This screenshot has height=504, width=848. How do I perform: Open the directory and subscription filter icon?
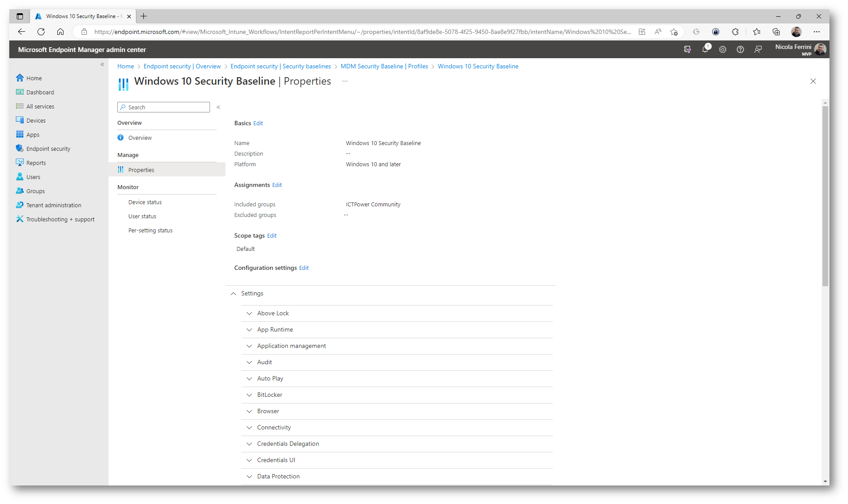[687, 49]
